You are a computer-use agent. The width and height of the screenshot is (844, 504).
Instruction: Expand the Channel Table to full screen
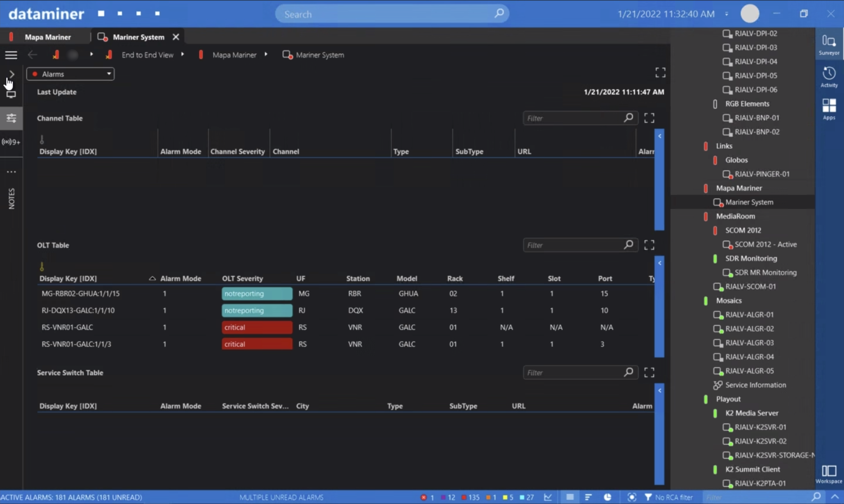649,118
